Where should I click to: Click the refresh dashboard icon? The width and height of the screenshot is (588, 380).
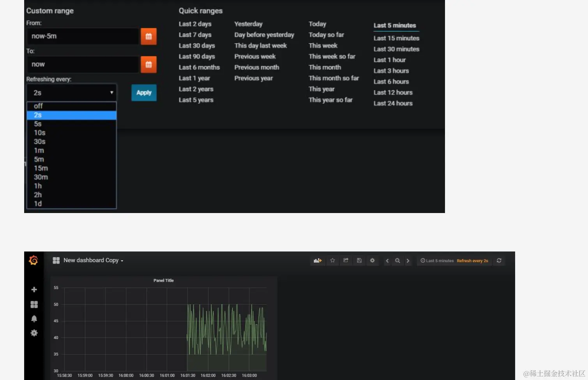point(499,261)
